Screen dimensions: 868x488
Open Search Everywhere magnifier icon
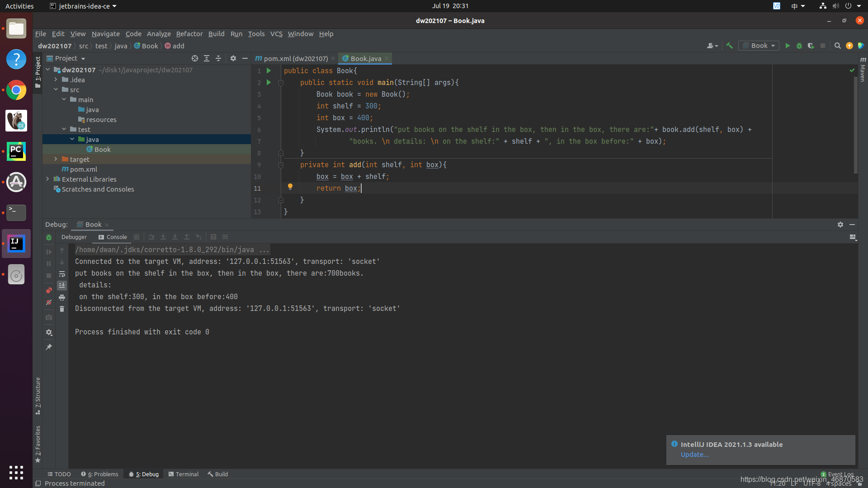(x=837, y=46)
